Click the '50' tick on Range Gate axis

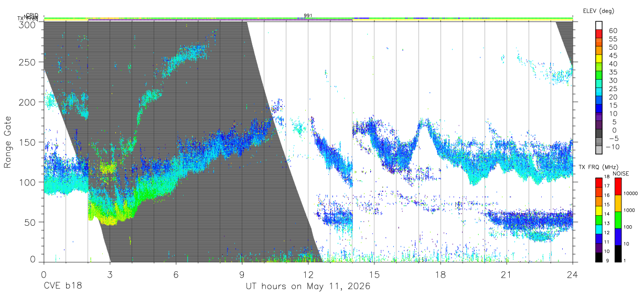pos(30,222)
